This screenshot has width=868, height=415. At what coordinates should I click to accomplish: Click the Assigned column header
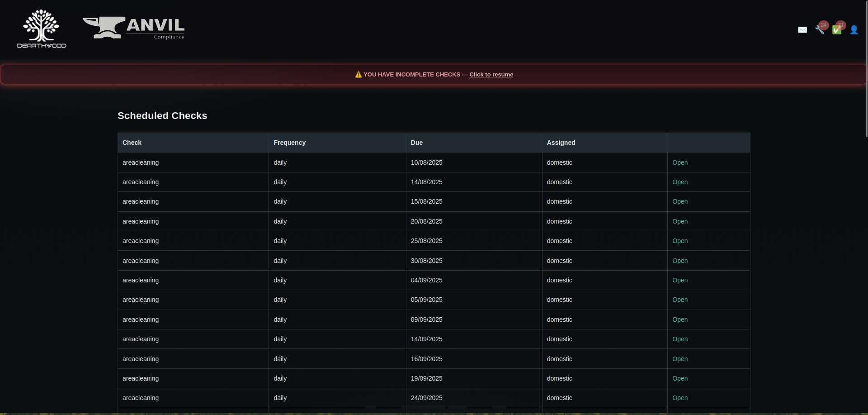click(x=561, y=143)
